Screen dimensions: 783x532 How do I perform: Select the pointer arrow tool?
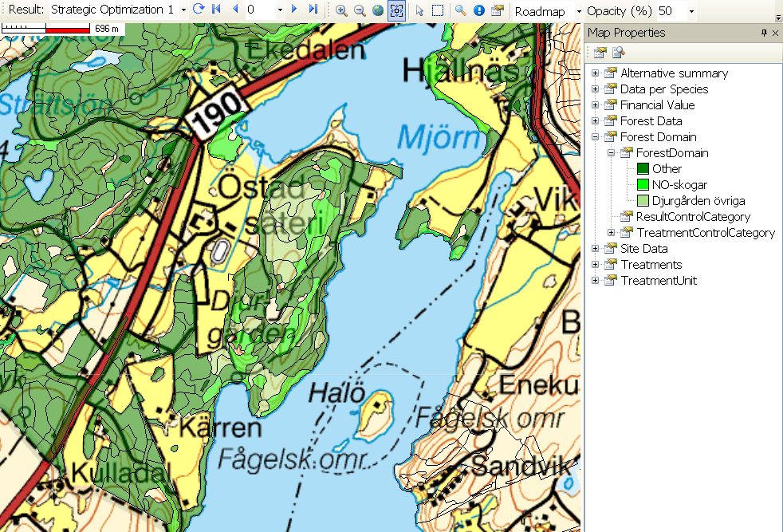(x=419, y=10)
